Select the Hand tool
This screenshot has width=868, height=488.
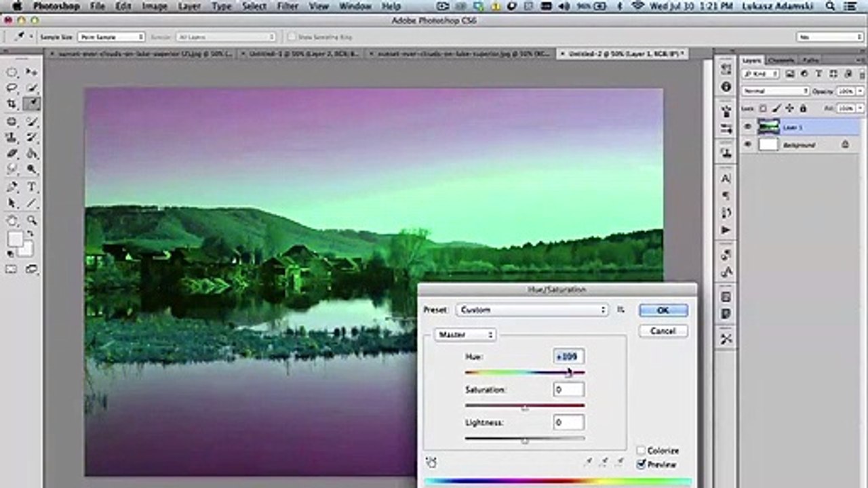(x=12, y=220)
